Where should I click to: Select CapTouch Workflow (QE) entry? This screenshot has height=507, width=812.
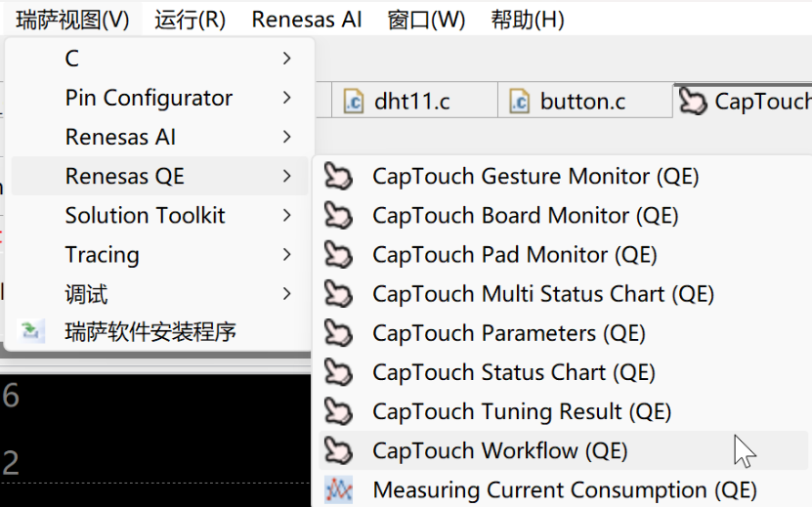499,450
